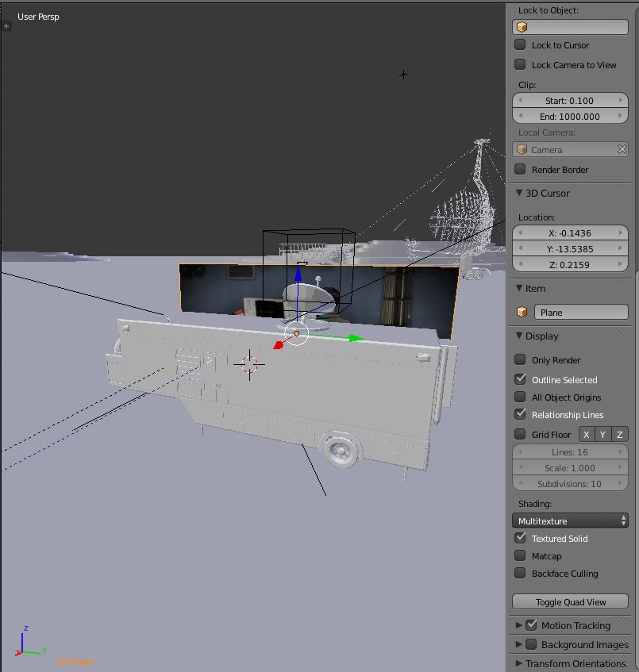Toggle the Motion Tracking panel checkbox
This screenshot has width=639, height=672.
click(x=531, y=625)
